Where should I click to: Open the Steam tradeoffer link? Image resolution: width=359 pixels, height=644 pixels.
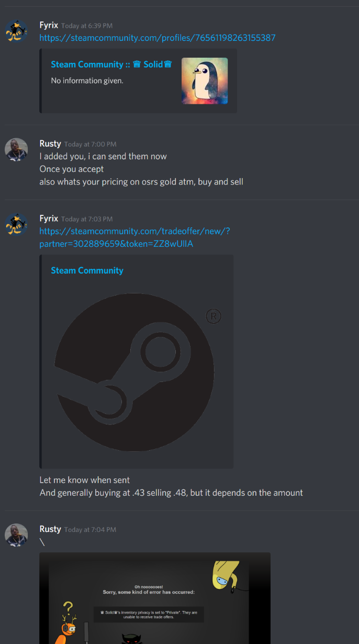pos(134,237)
